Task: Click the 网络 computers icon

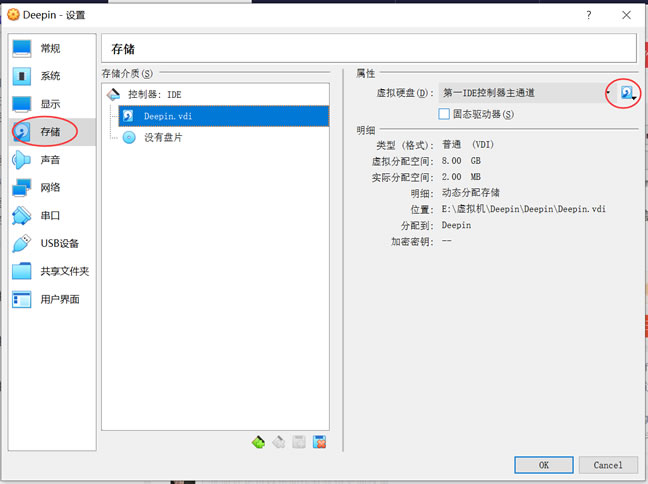Action: tap(21, 187)
